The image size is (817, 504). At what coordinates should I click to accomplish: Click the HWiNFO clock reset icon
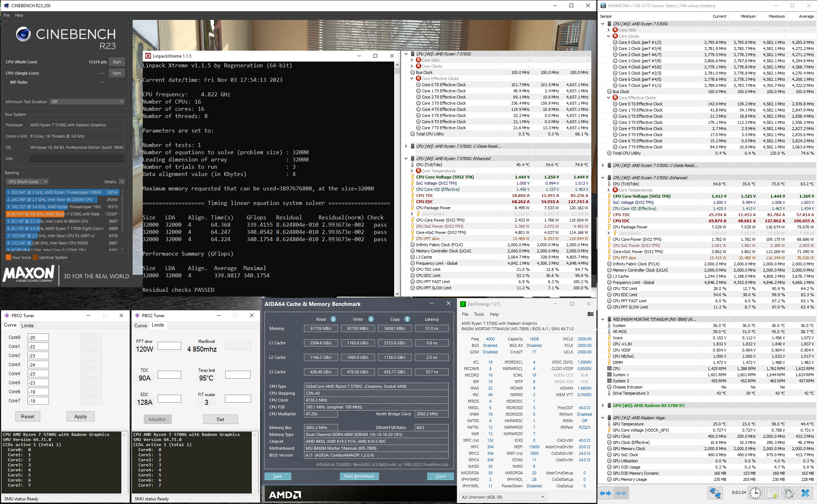click(755, 493)
